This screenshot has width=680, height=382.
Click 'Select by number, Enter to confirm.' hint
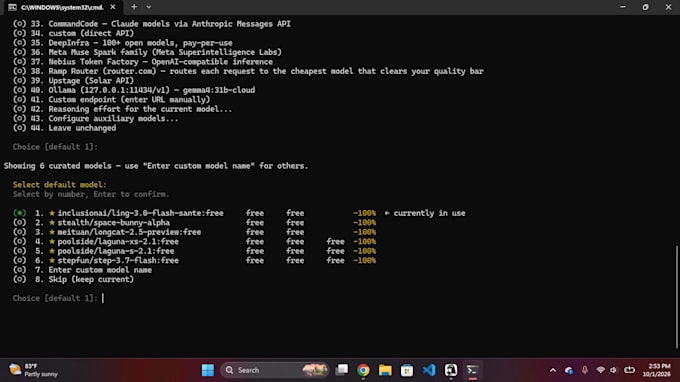(x=91, y=194)
